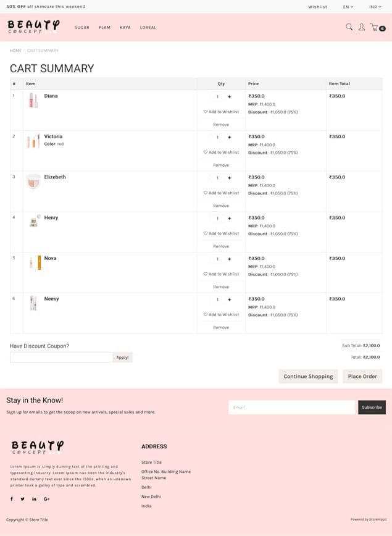
Task: Open the Google Plus icon in the footer
Action: coord(46,499)
